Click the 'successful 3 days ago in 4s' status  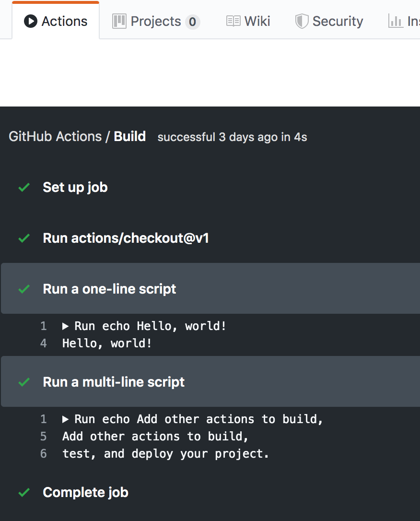pyautogui.click(x=232, y=137)
